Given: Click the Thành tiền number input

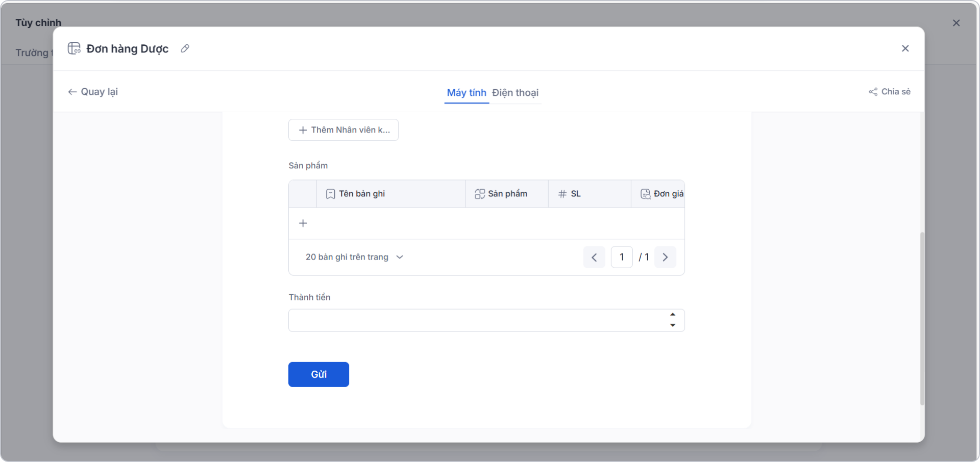Looking at the screenshot, I should point(486,320).
